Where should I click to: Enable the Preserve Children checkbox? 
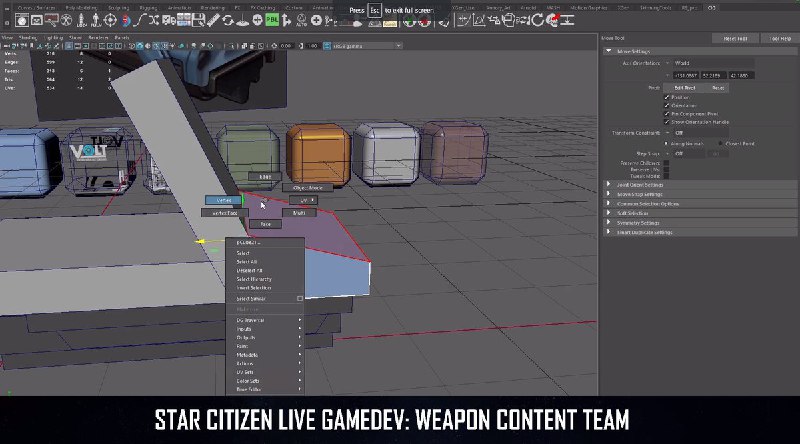coord(666,163)
